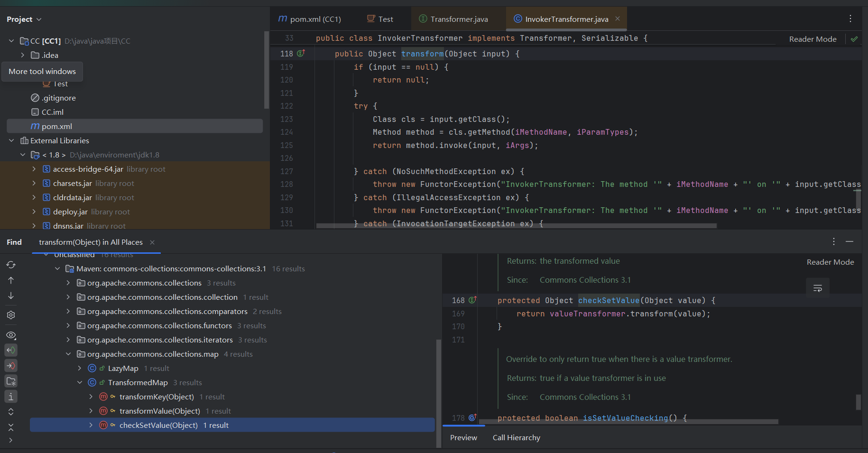Expand the LazyMap result node
The width and height of the screenshot is (868, 453).
coord(80,369)
